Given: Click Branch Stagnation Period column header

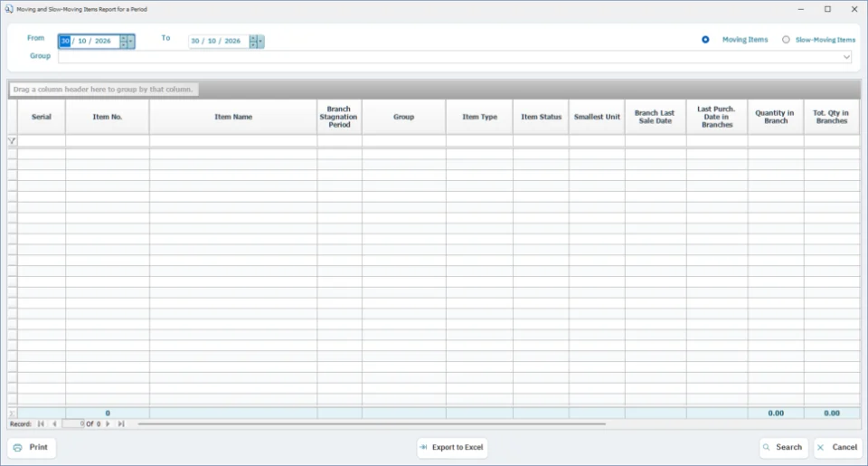Looking at the screenshot, I should point(339,117).
